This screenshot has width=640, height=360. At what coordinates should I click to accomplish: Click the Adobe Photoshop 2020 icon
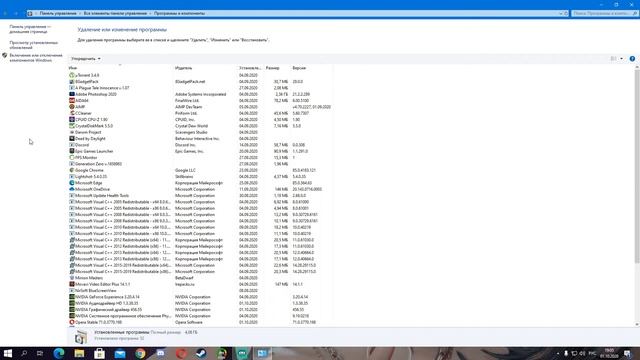click(x=72, y=94)
